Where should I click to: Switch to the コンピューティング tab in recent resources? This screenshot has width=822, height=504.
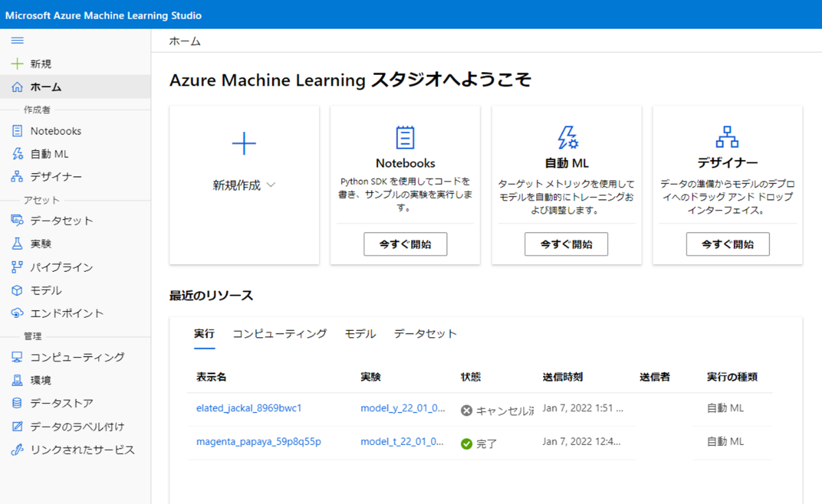click(280, 334)
